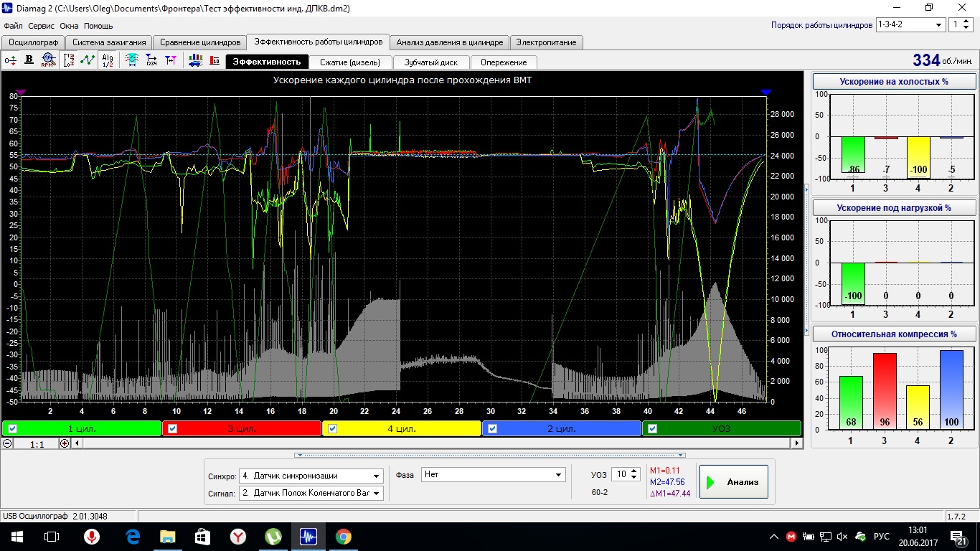Select the Опережение sub-tab
The height and width of the screenshot is (551, 980).
pyautogui.click(x=504, y=62)
